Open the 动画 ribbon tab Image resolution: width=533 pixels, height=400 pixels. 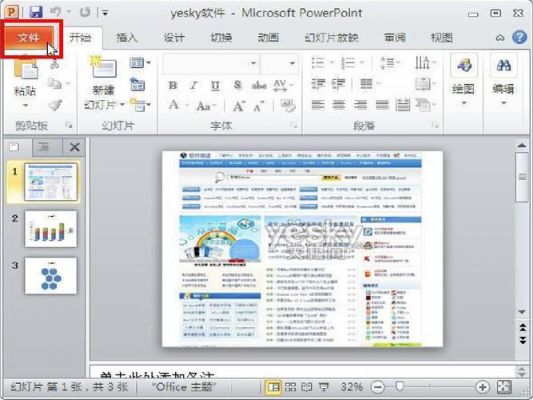[268, 37]
